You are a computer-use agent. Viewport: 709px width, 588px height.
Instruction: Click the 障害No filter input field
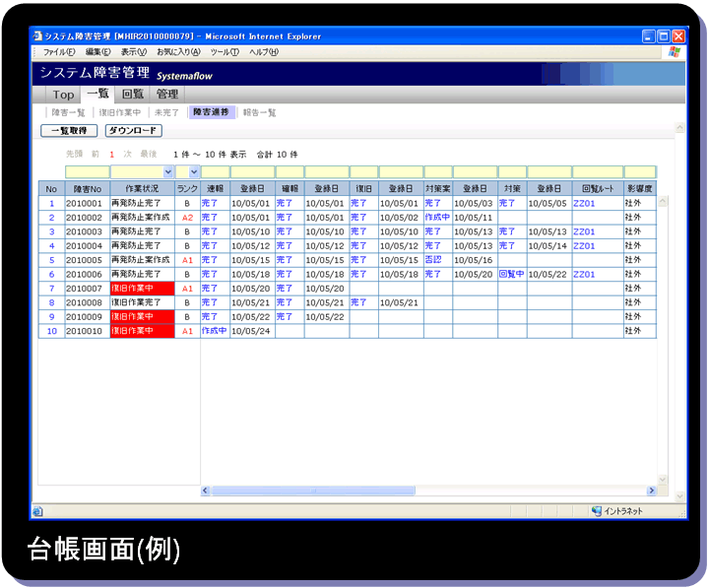point(87,172)
